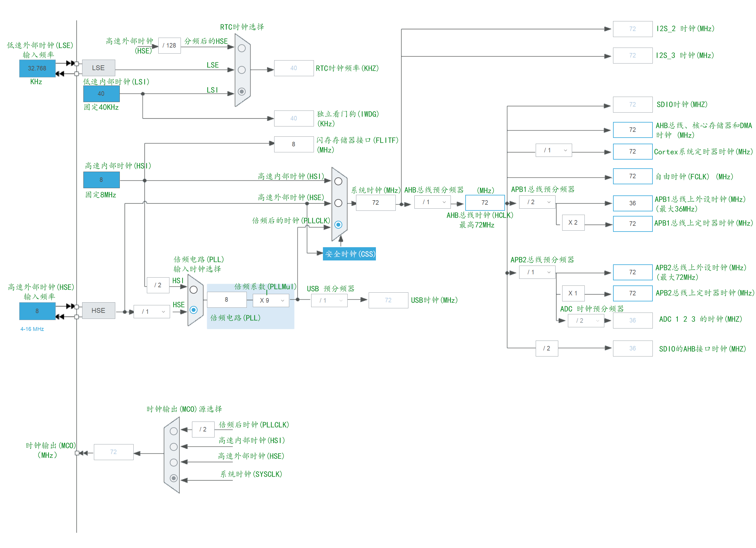Click the HSI fixed 8 MHz value box
The image size is (756, 548).
pos(101,180)
